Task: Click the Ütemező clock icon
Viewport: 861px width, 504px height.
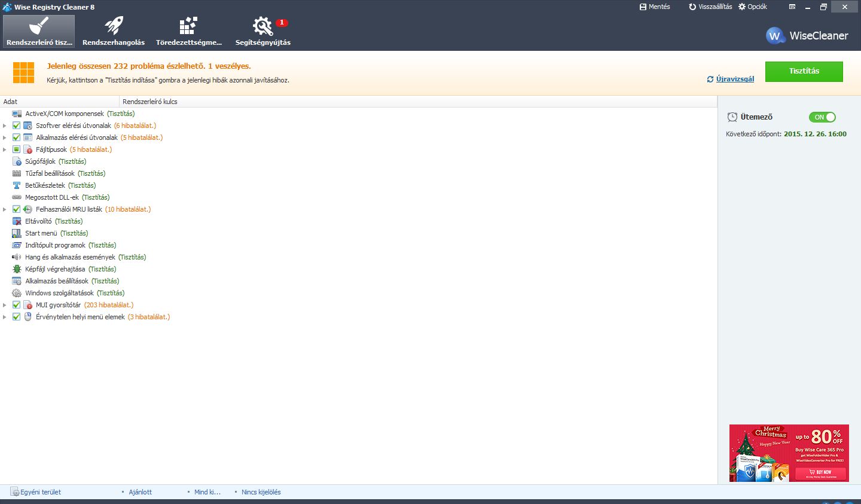Action: (732, 117)
